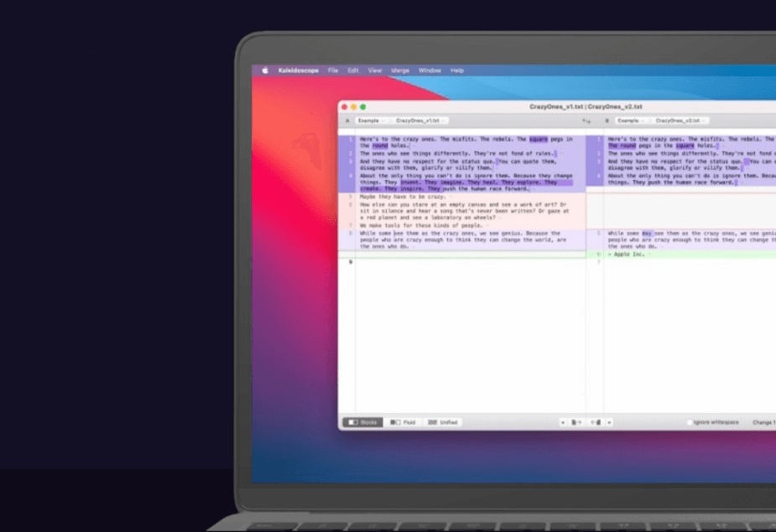Click highlighted word 'may' in right pane

647,233
